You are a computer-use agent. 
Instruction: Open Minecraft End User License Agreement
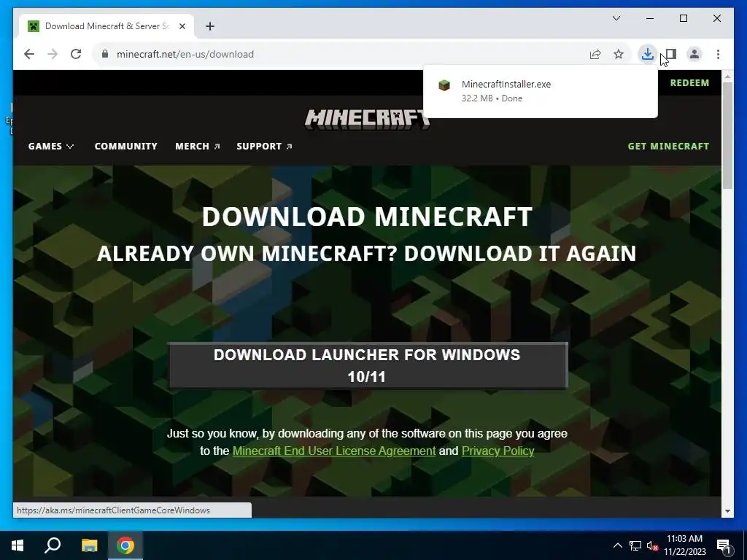pos(334,451)
